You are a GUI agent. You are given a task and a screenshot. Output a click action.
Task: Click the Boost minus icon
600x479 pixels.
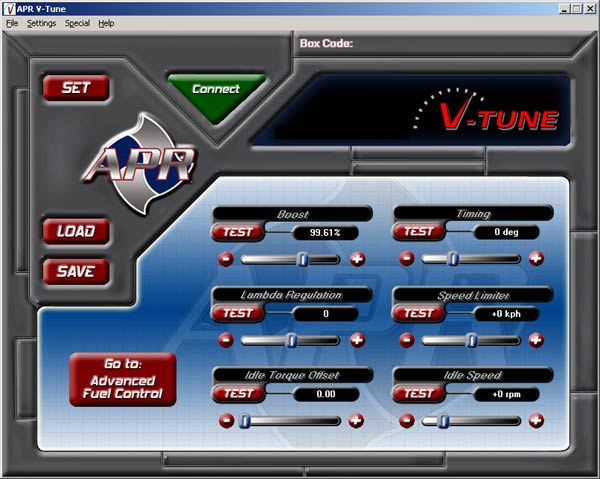tap(226, 259)
